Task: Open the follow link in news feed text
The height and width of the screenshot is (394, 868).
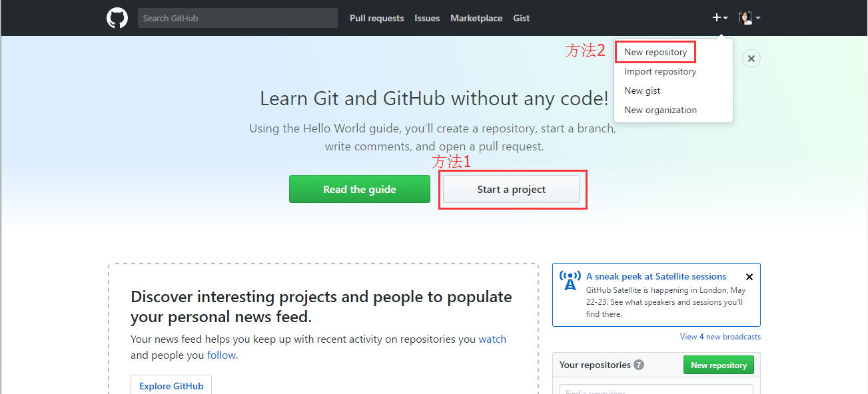Action: pos(221,355)
